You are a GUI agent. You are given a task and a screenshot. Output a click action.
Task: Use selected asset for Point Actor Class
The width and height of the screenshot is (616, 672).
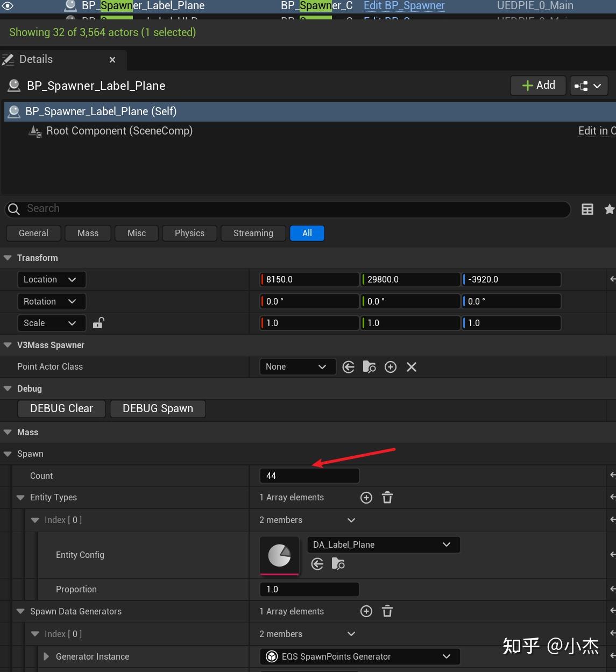tap(349, 367)
